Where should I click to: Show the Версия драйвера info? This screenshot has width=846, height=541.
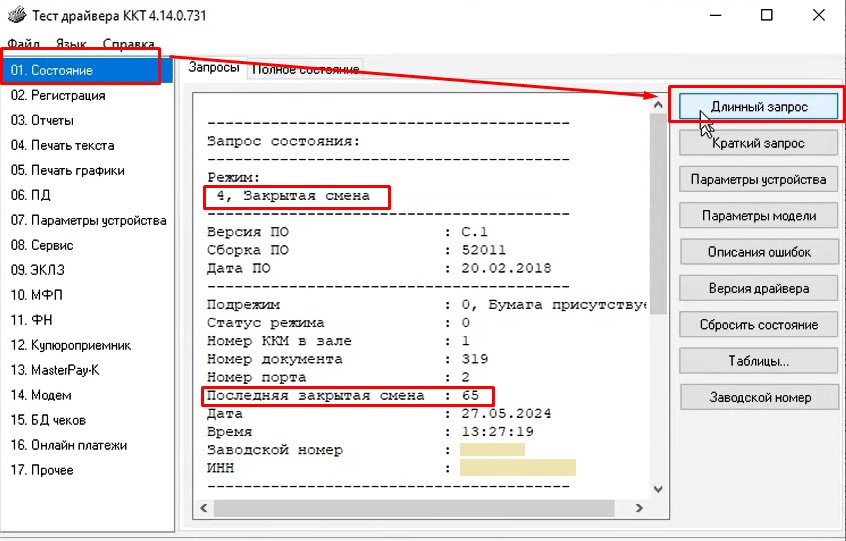point(758,288)
